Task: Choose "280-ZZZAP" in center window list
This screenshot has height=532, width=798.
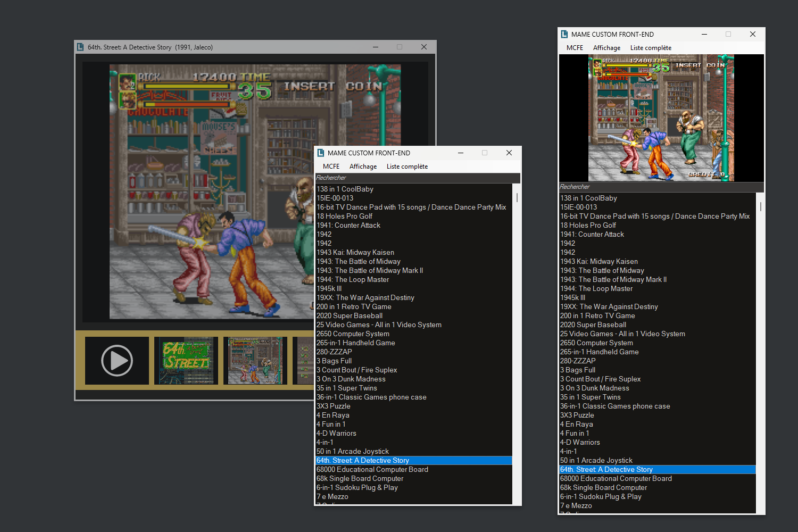Action: tap(413, 352)
